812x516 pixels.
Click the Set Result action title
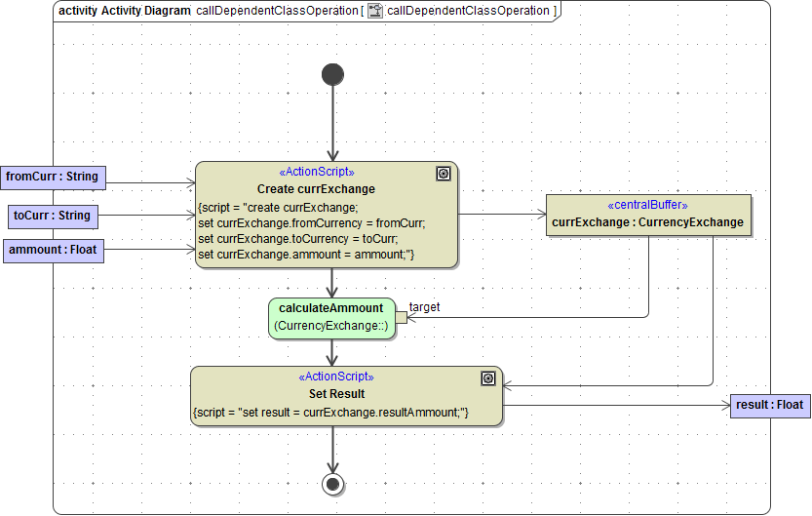pyautogui.click(x=336, y=394)
